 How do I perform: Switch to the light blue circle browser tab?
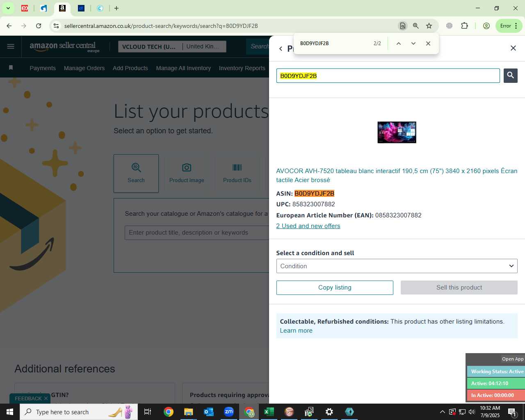(x=100, y=8)
